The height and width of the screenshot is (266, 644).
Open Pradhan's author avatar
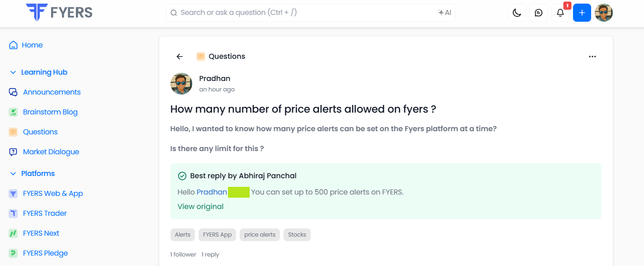tap(181, 84)
